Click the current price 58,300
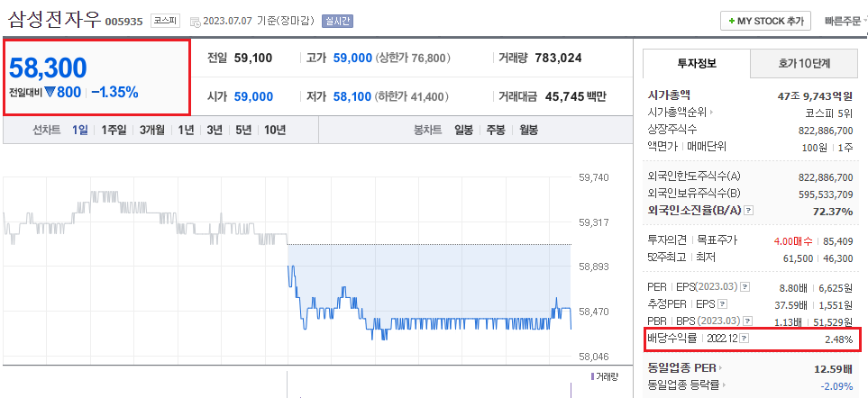Viewport: 868px width, 398px height. pyautogui.click(x=48, y=68)
